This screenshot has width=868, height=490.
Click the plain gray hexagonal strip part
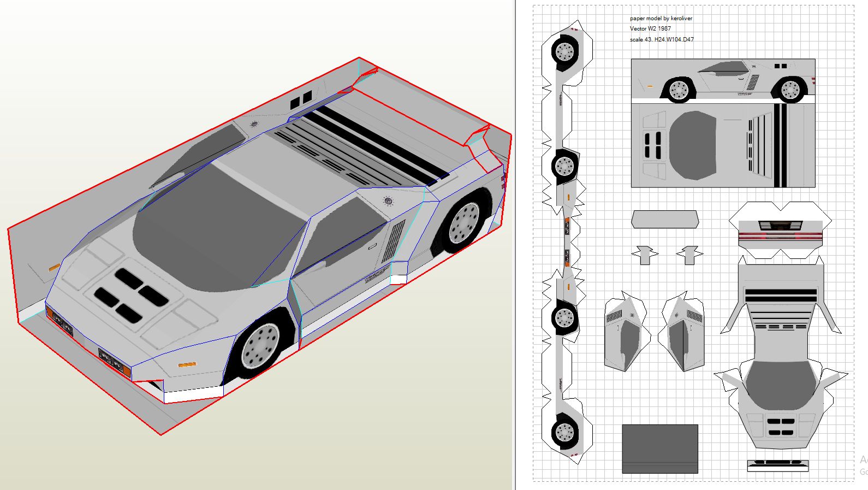point(664,219)
